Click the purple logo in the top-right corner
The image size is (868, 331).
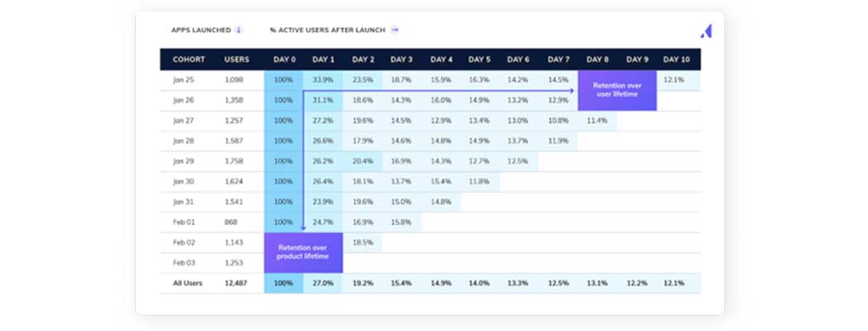pyautogui.click(x=706, y=31)
